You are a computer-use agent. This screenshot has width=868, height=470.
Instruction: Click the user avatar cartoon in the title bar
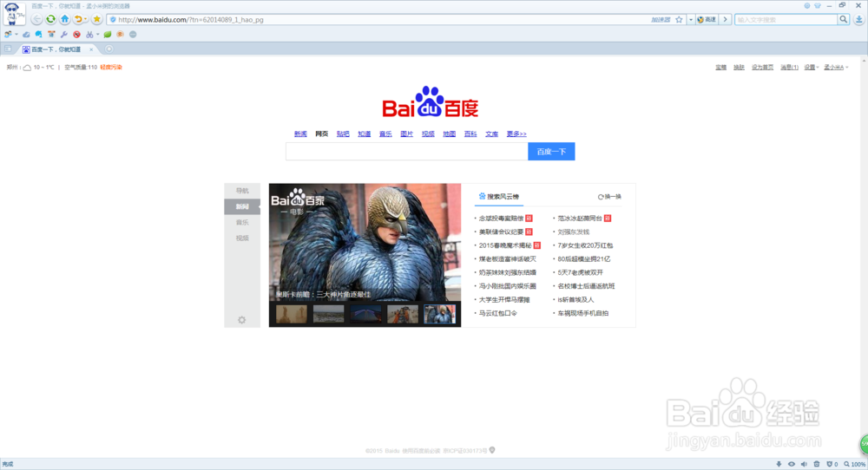[13, 13]
